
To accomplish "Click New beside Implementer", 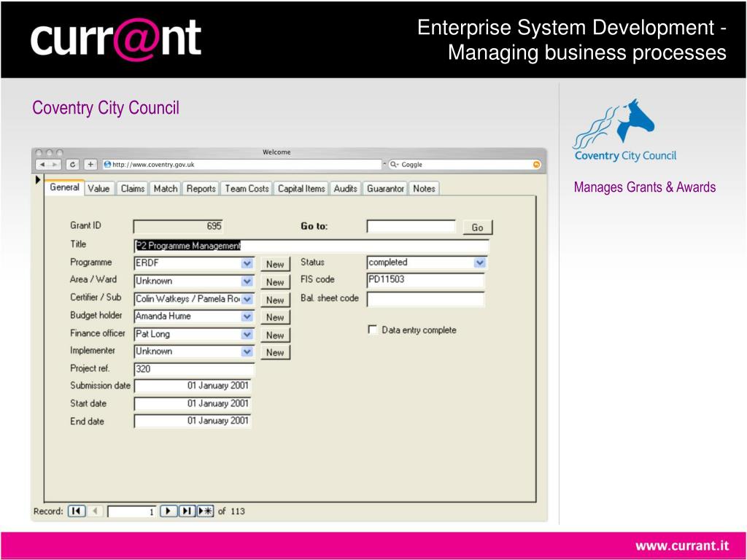I will point(275,352).
